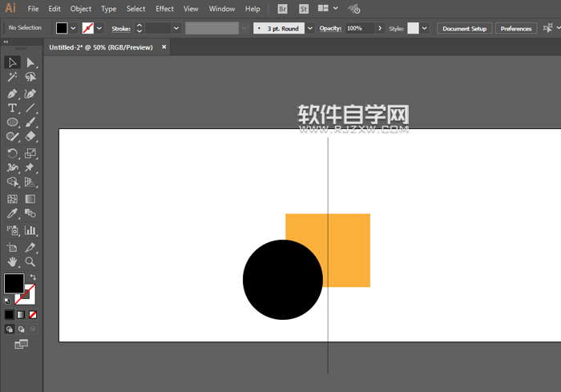Viewport: 561px width, 392px height.
Task: Click the Document Setup button
Action: [464, 28]
